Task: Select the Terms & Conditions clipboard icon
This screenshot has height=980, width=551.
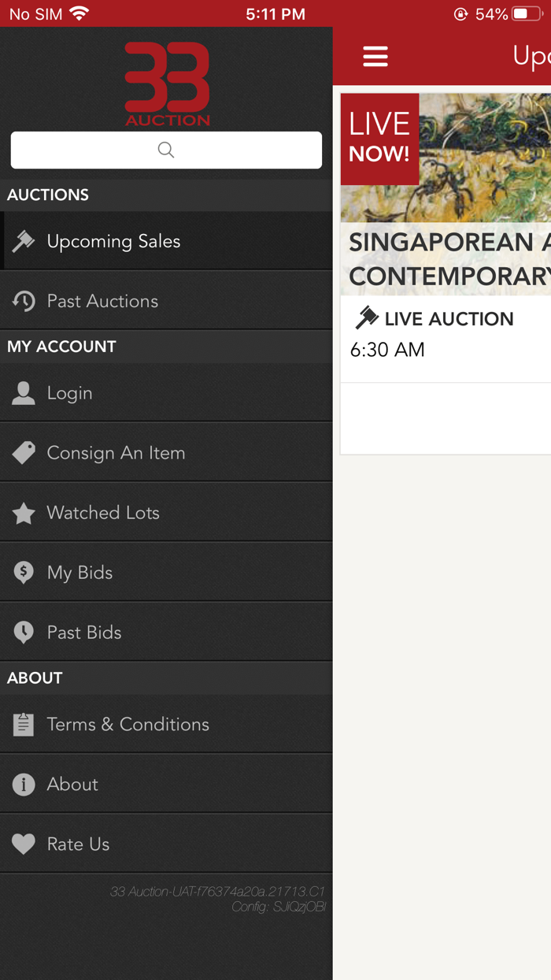Action: click(24, 724)
